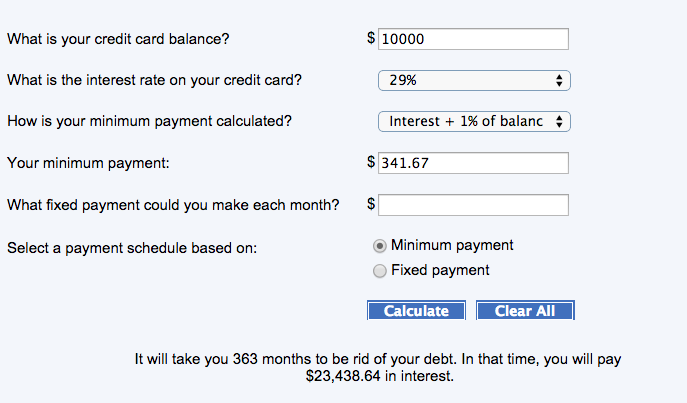This screenshot has width=687, height=403.
Task: Click the "Minimum payment" radio label text
Action: [x=452, y=245]
